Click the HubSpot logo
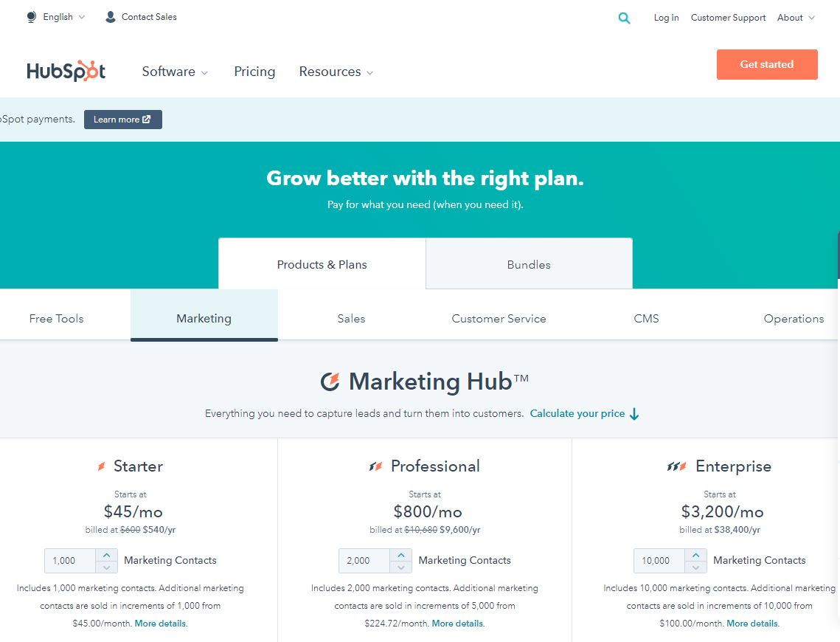840x642 pixels. (x=66, y=71)
